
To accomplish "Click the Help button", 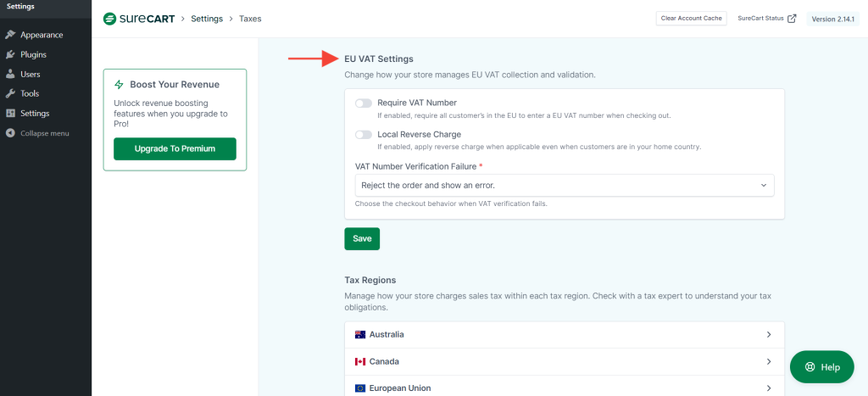I will pos(822,366).
